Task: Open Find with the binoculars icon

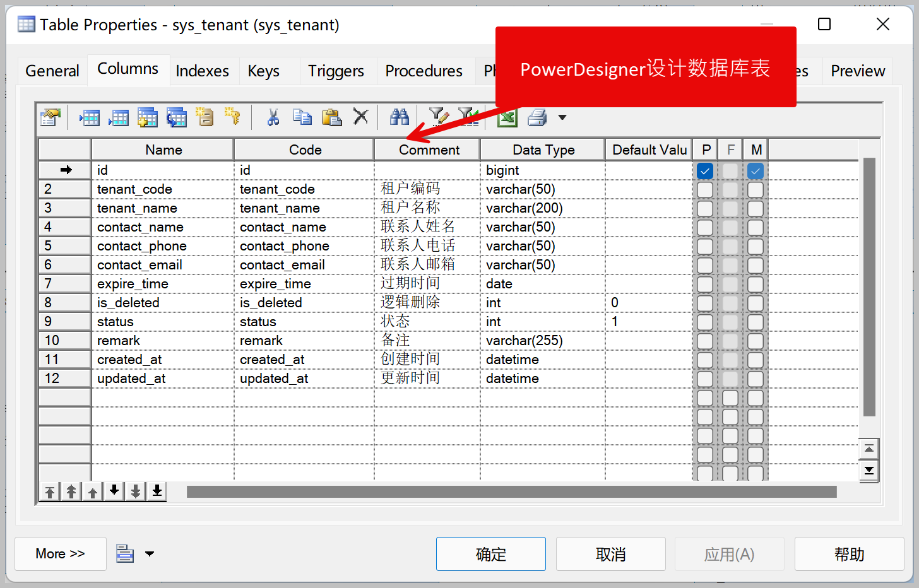Action: [x=399, y=117]
